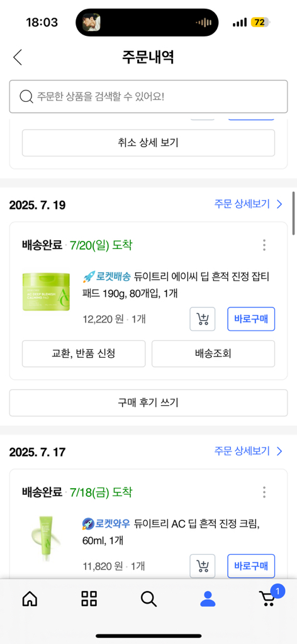This screenshot has height=644, width=297.
Task: Open the shopping cart with badge
Action: (x=269, y=597)
